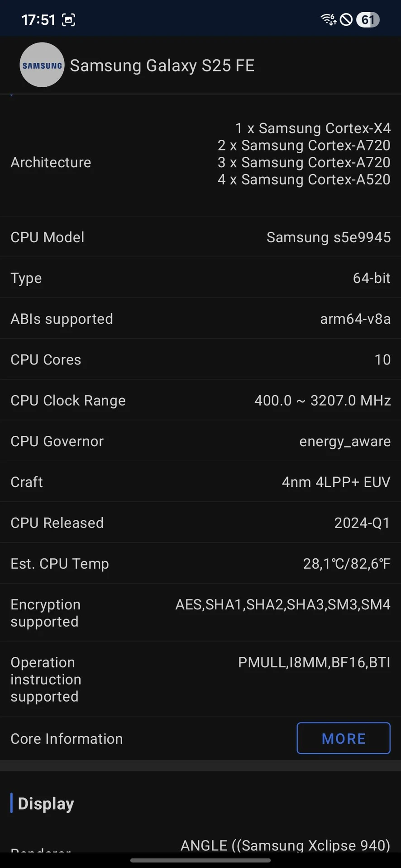
Task: Tap the battery level 61 indicator
Action: coord(368,19)
